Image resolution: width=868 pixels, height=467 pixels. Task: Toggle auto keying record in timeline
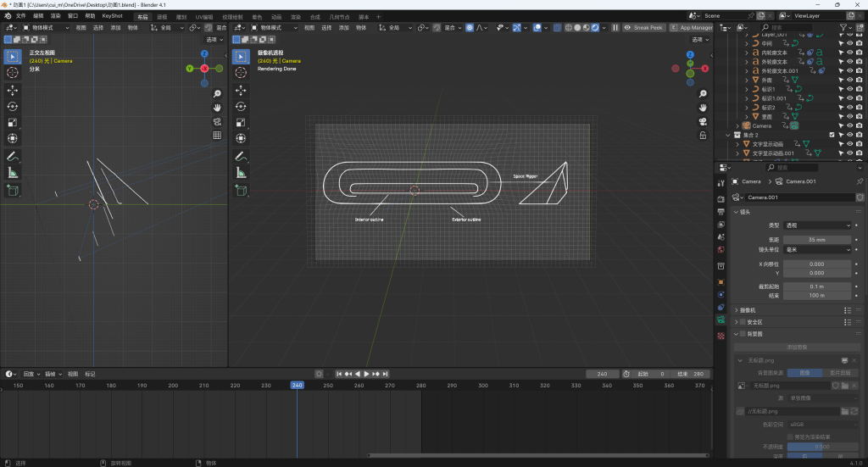tap(319, 374)
